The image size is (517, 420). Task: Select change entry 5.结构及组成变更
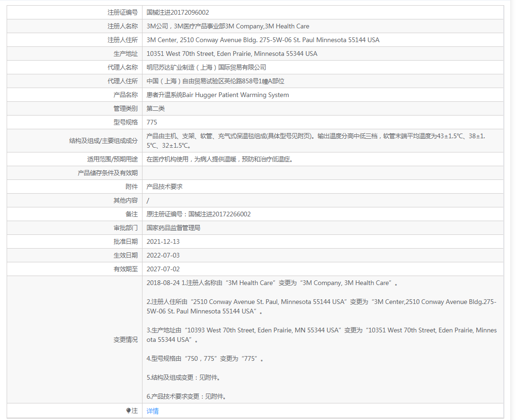[183, 377]
